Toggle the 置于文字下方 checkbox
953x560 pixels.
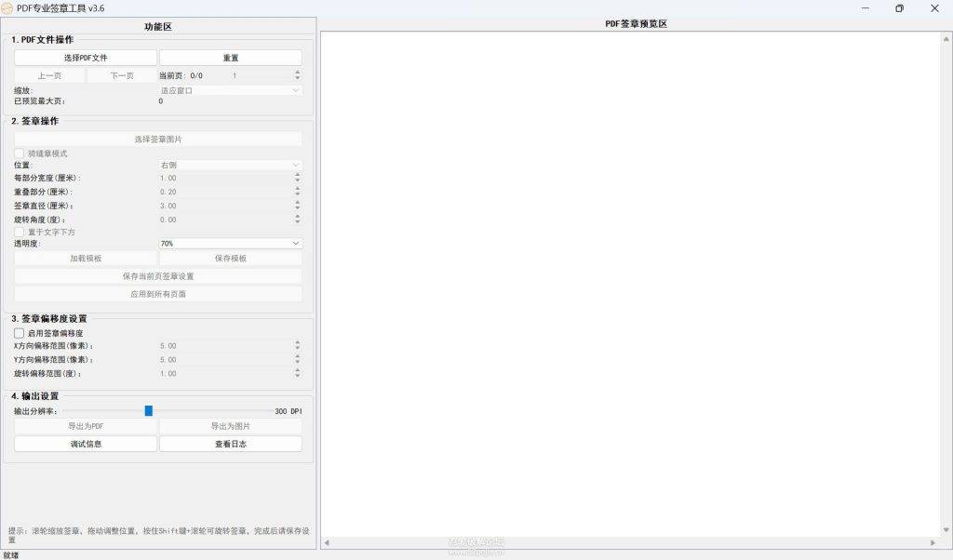coord(19,232)
